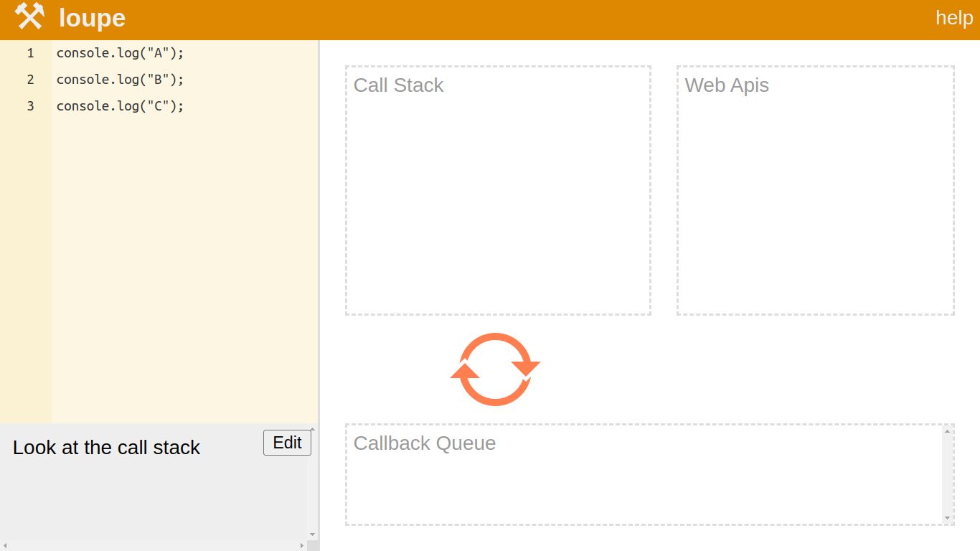Click the "Look at the call stack" text

(x=106, y=448)
